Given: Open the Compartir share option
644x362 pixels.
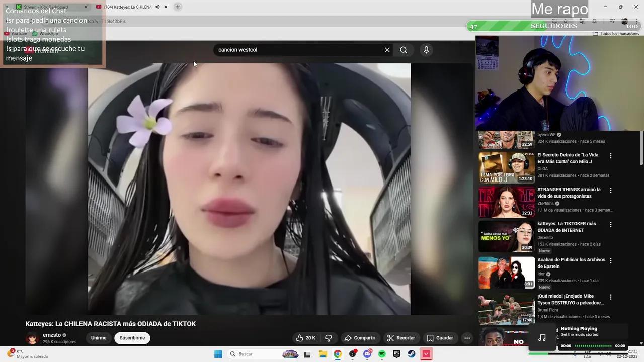Looking at the screenshot, I should (x=359, y=338).
